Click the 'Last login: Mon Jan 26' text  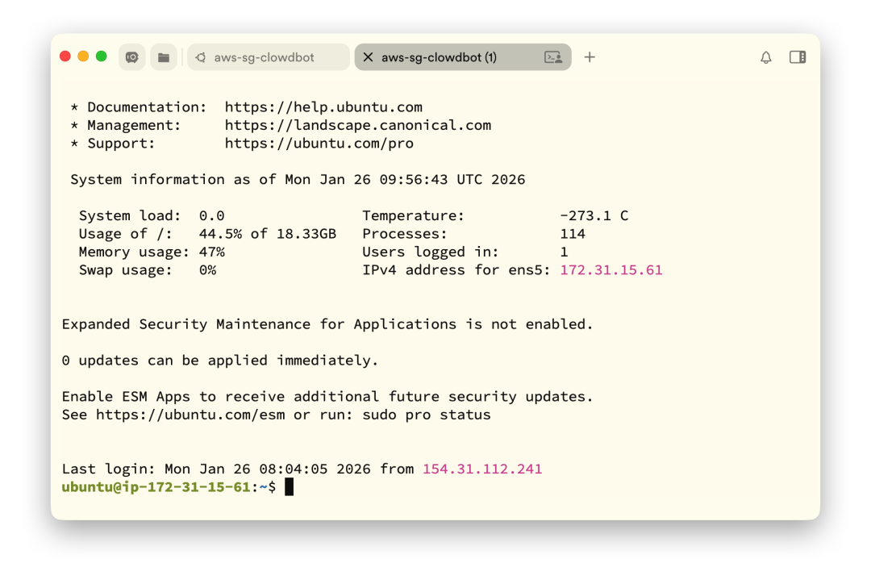point(156,469)
